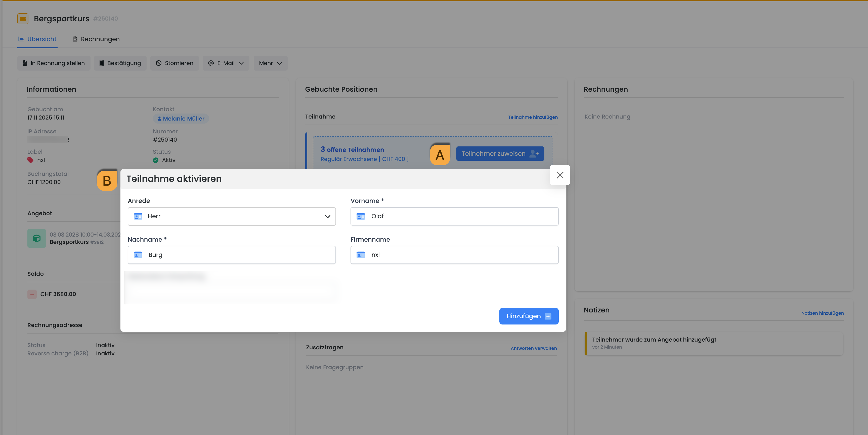Click the Notizen hinzufügen link
The width and height of the screenshot is (868, 435).
coord(822,313)
